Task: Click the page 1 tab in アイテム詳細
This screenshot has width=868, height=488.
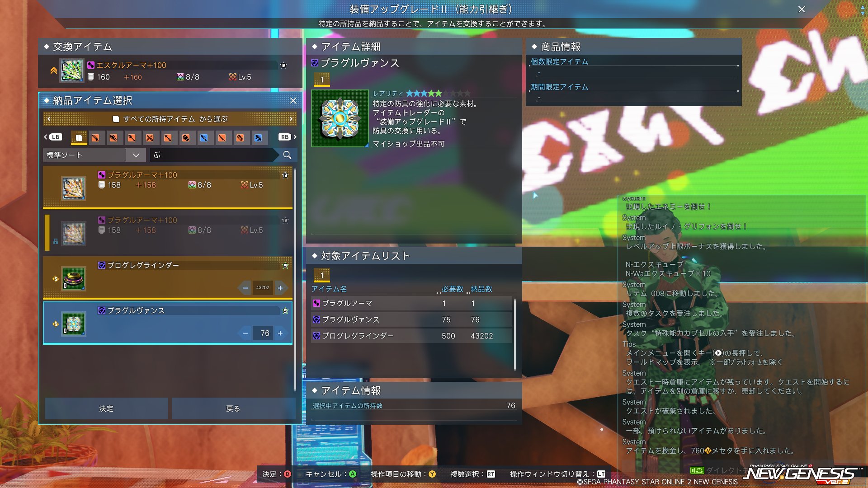Action: (x=322, y=80)
